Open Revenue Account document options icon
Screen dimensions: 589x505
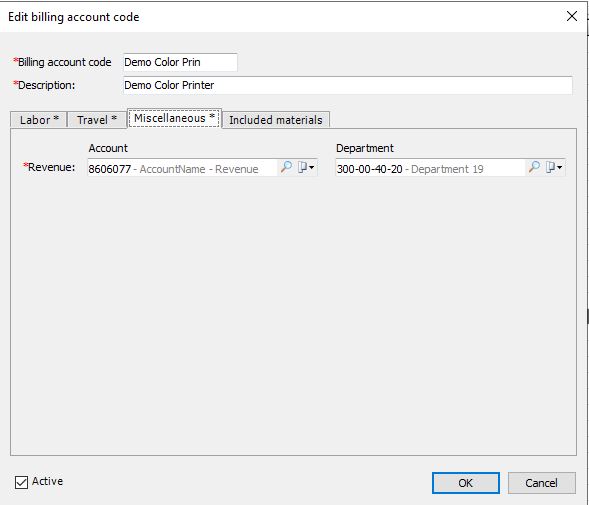(302, 167)
